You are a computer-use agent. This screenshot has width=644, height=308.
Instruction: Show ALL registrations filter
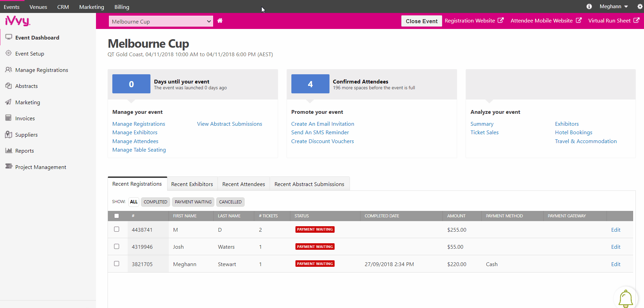point(134,202)
